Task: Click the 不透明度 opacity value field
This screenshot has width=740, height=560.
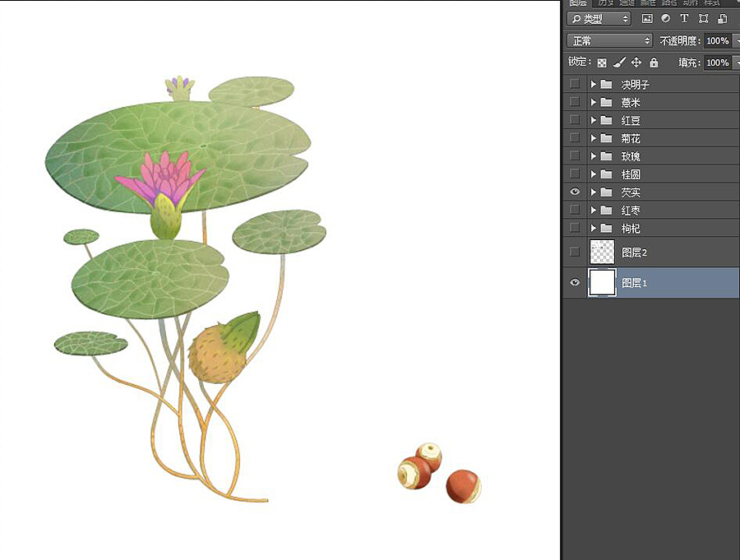Action: pyautogui.click(x=717, y=40)
